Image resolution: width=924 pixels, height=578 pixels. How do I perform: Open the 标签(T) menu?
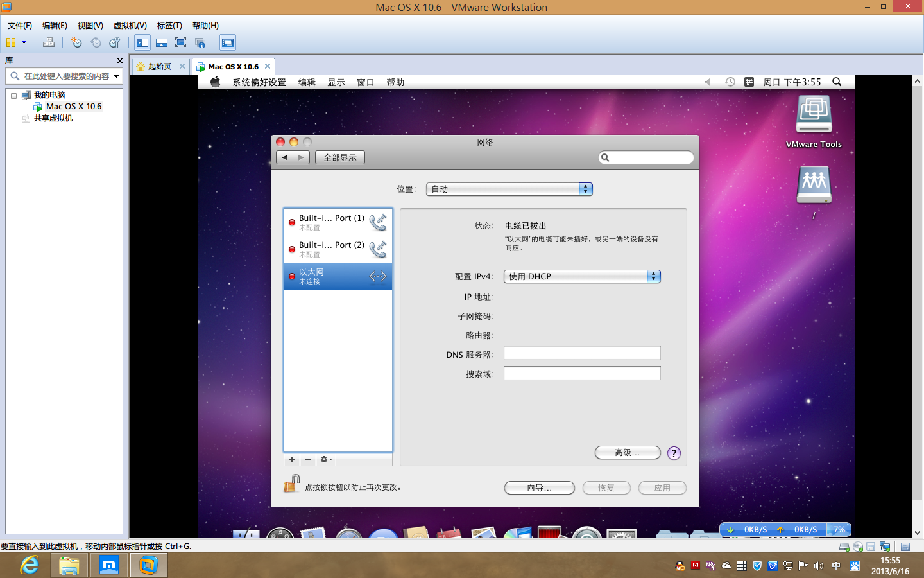(x=169, y=26)
